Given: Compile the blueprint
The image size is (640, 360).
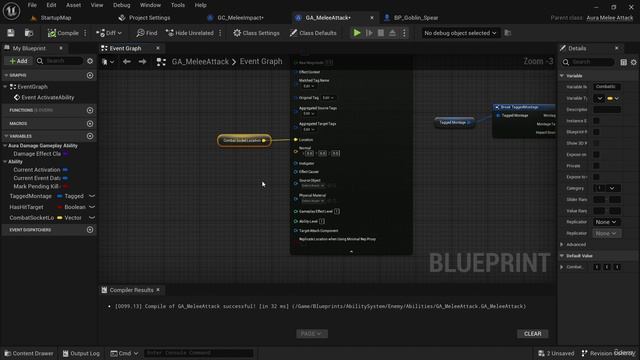Looking at the screenshot, I should 63,33.
